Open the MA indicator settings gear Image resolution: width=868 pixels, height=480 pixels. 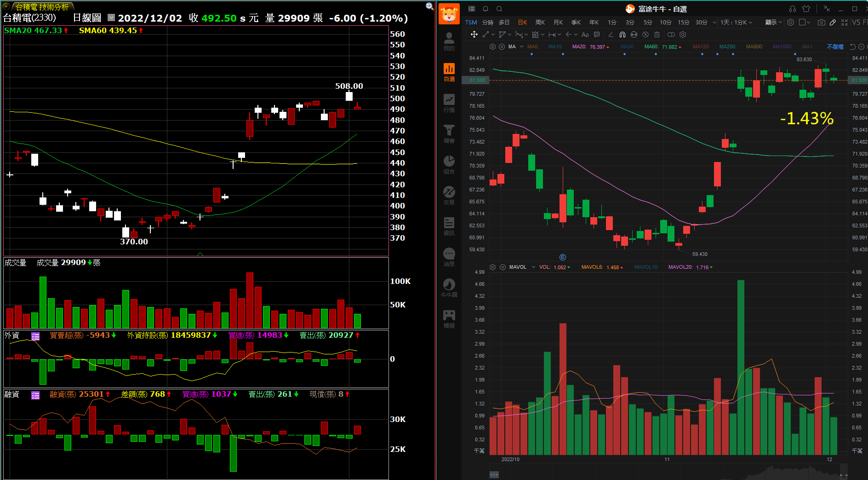point(493,46)
